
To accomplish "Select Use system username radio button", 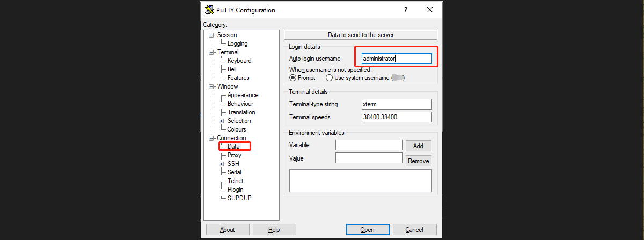I will (x=329, y=78).
